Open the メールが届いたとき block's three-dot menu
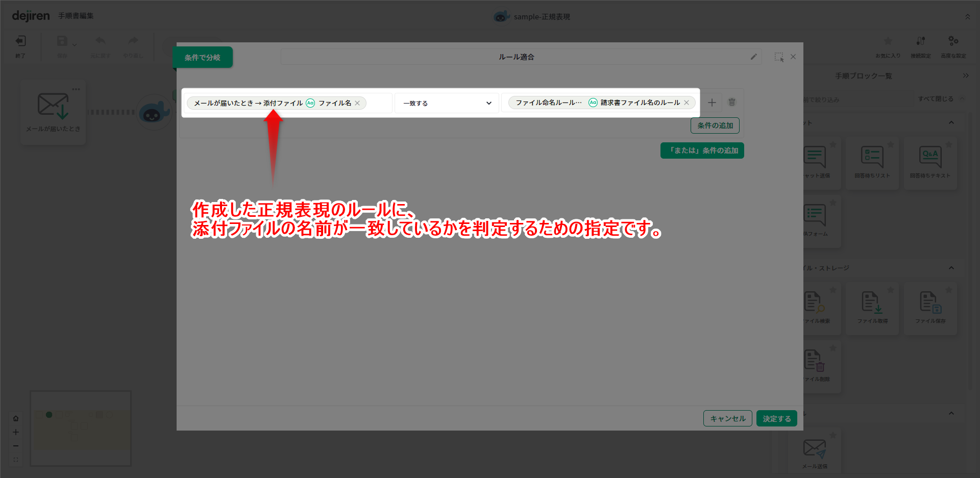Screen dimensions: 980x478 click(76, 89)
